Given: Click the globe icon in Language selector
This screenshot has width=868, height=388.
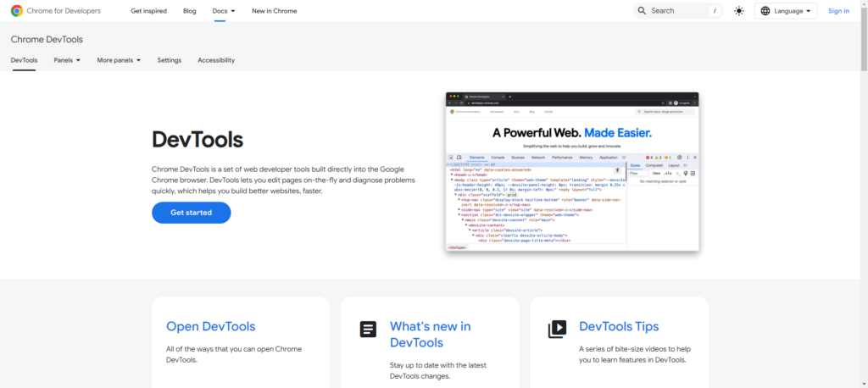Looking at the screenshot, I should click(766, 11).
